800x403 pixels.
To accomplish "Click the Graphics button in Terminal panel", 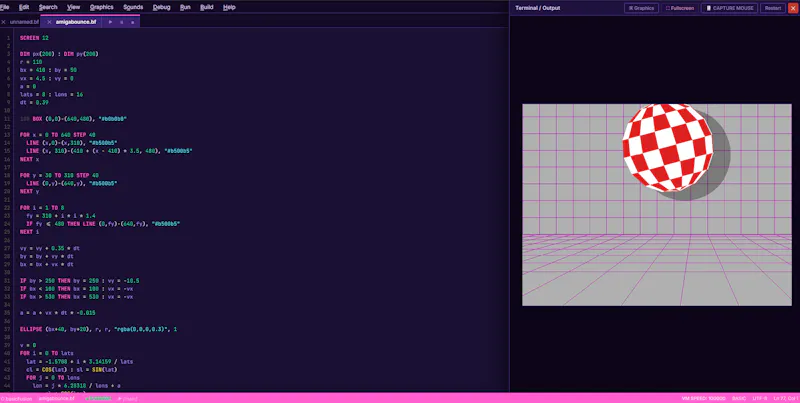I will [x=641, y=8].
